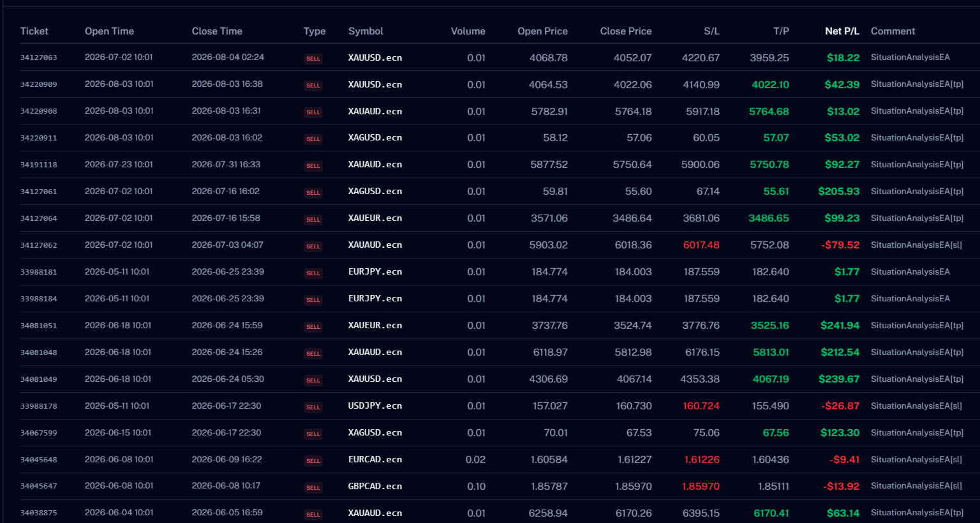The height and width of the screenshot is (523, 980).
Task: Select the USDJPY.ecn symbol
Action: (375, 406)
